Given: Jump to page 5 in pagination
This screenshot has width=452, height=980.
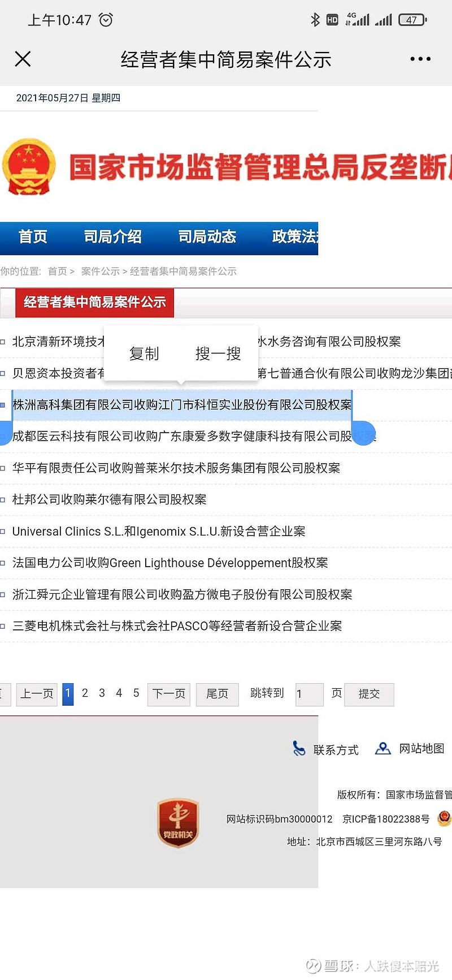Looking at the screenshot, I should tap(136, 693).
